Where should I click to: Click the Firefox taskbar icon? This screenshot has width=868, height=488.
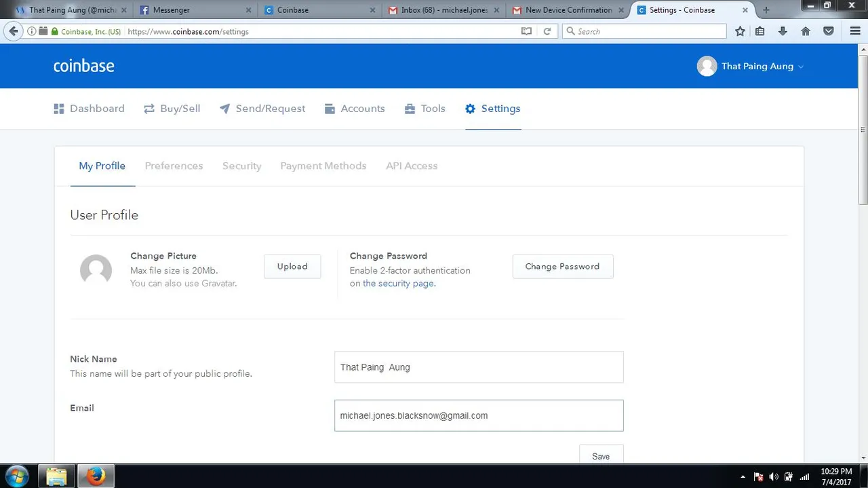click(96, 476)
